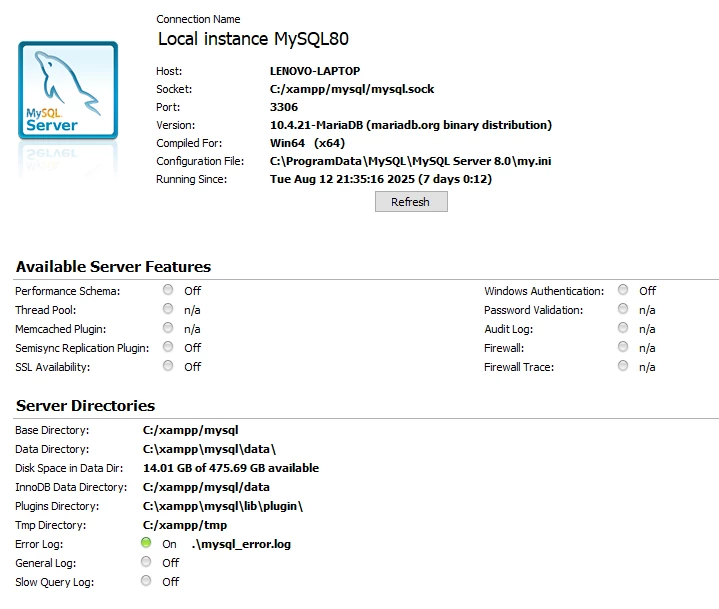This screenshot has width=719, height=609.
Task: Select the error log file .\mysql_error.log
Action: click(242, 544)
